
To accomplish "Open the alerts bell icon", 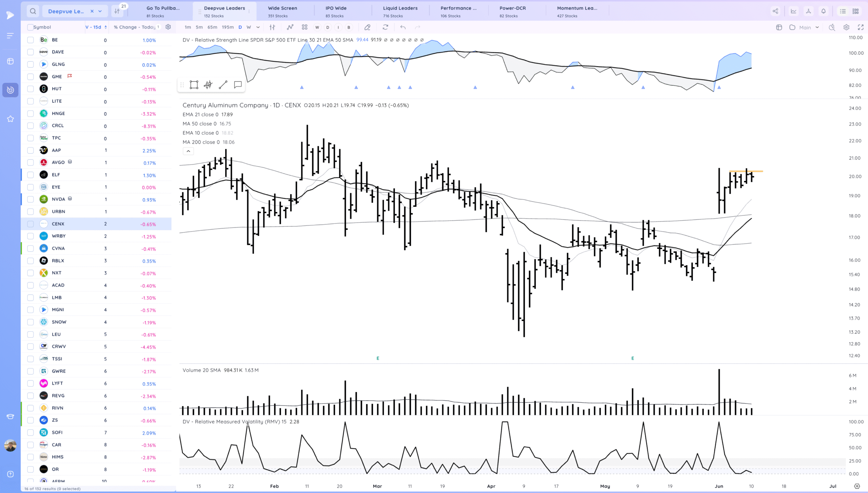I will (x=823, y=11).
